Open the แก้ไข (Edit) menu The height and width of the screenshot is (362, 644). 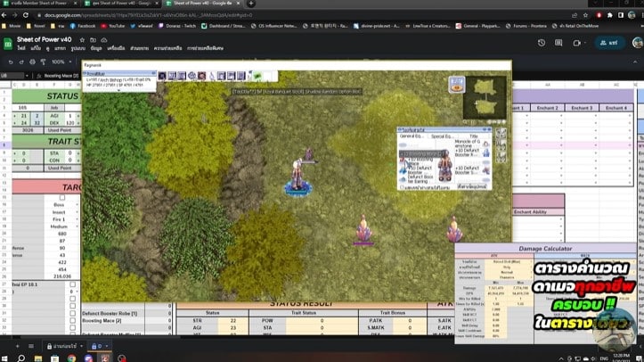pos(36,48)
